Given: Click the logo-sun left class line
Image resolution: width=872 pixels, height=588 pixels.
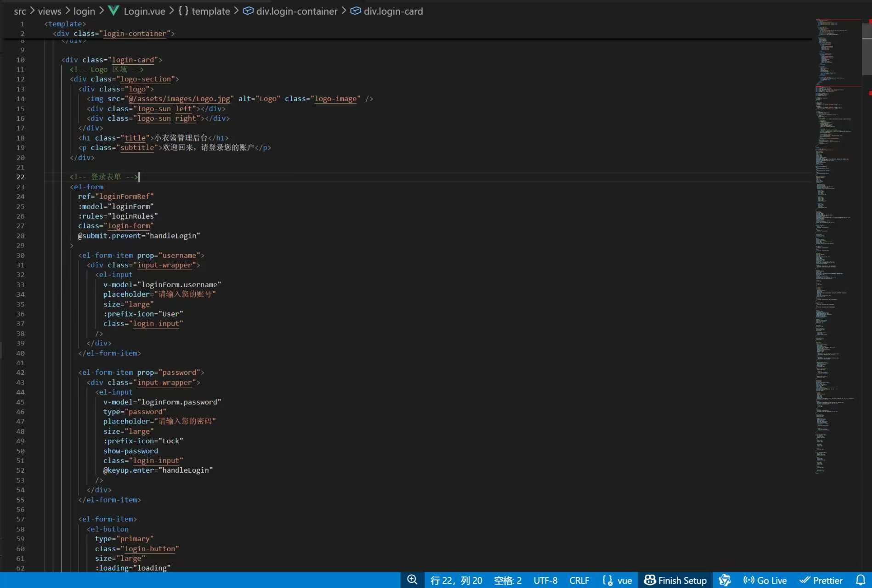Looking at the screenshot, I should [x=156, y=109].
